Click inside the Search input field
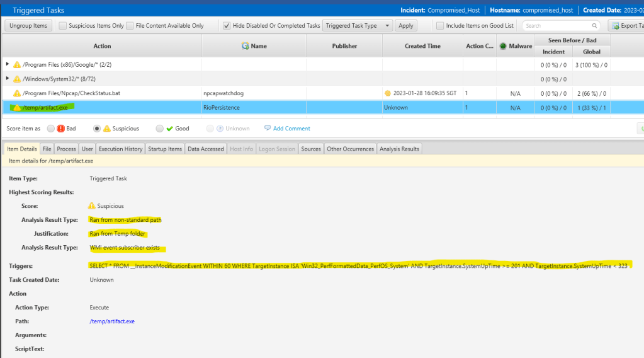This screenshot has height=358, width=644. click(557, 26)
